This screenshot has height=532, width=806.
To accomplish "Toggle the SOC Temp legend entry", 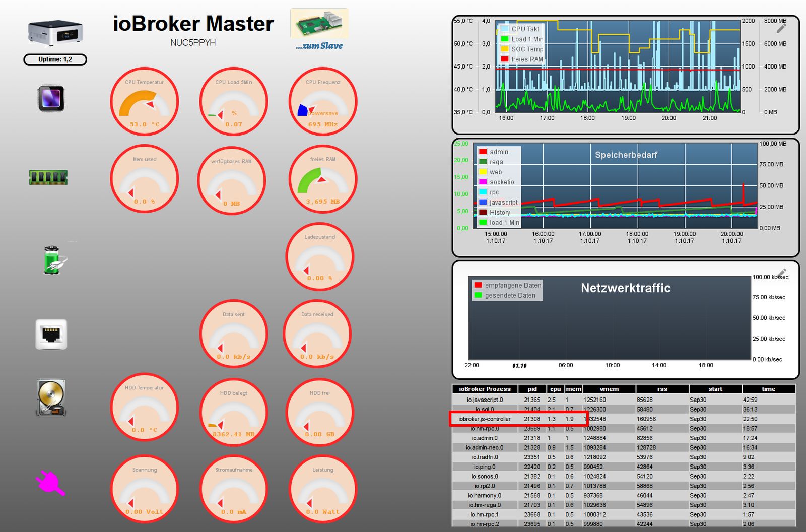I will (522, 49).
